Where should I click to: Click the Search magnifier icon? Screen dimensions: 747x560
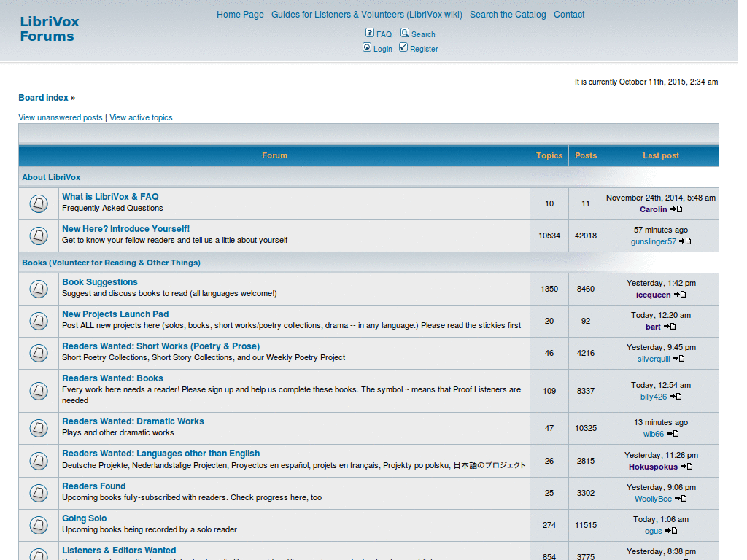[404, 32]
